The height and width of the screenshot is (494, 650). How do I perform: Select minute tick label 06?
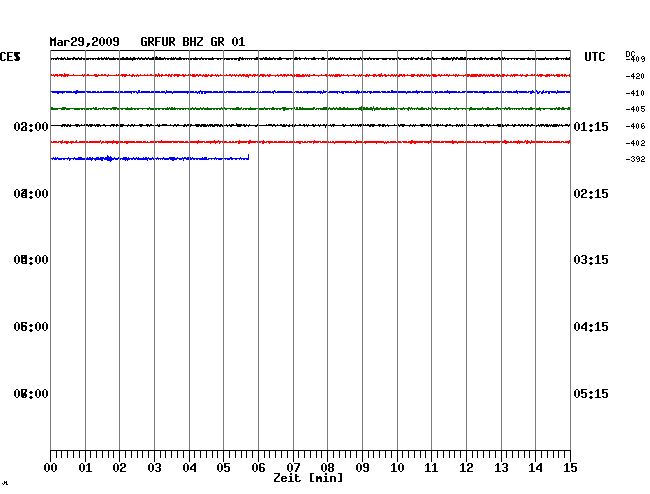pos(258,468)
